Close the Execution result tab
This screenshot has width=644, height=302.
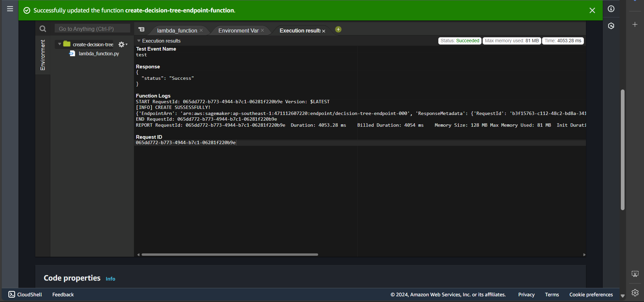click(324, 31)
